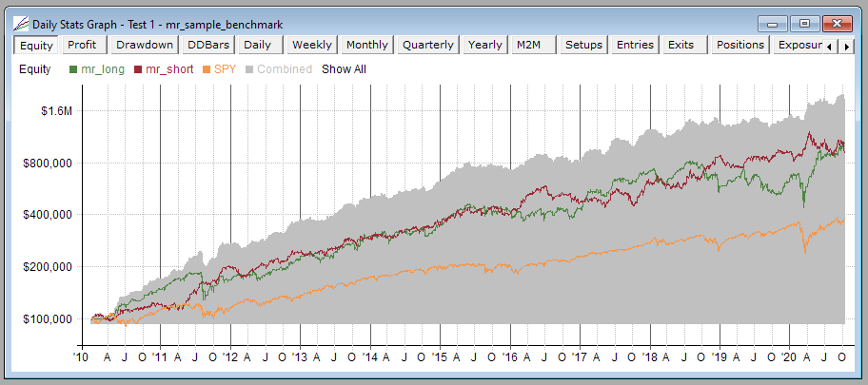
Task: Go to the Positions tab
Action: [740, 45]
